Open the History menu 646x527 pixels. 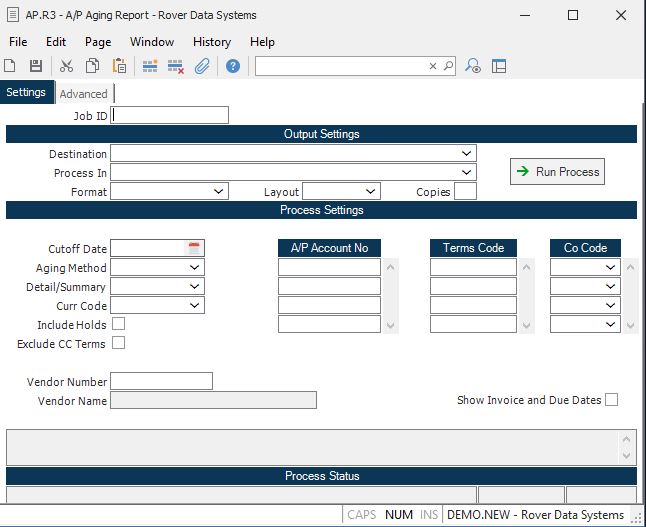211,42
